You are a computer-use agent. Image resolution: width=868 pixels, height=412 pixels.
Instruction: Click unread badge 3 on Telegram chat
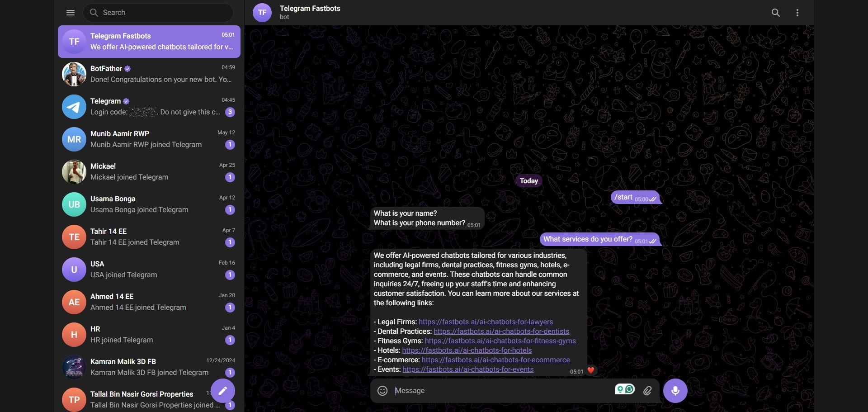230,112
